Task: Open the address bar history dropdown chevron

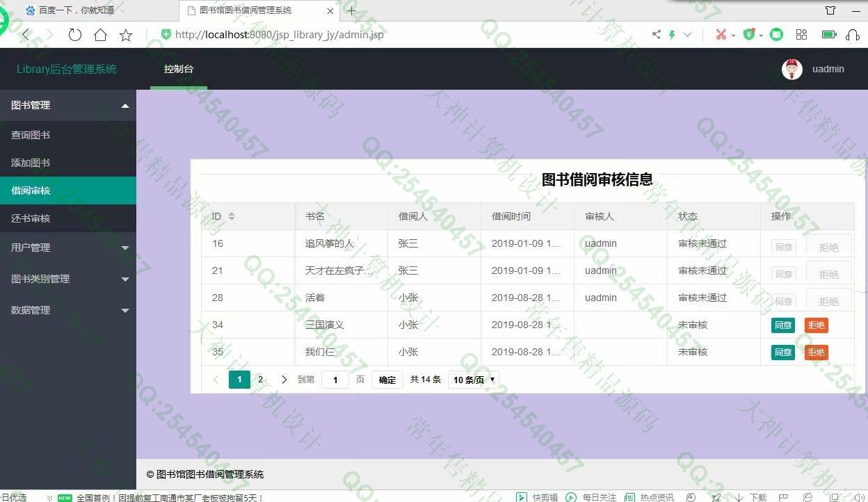Action: [x=688, y=35]
